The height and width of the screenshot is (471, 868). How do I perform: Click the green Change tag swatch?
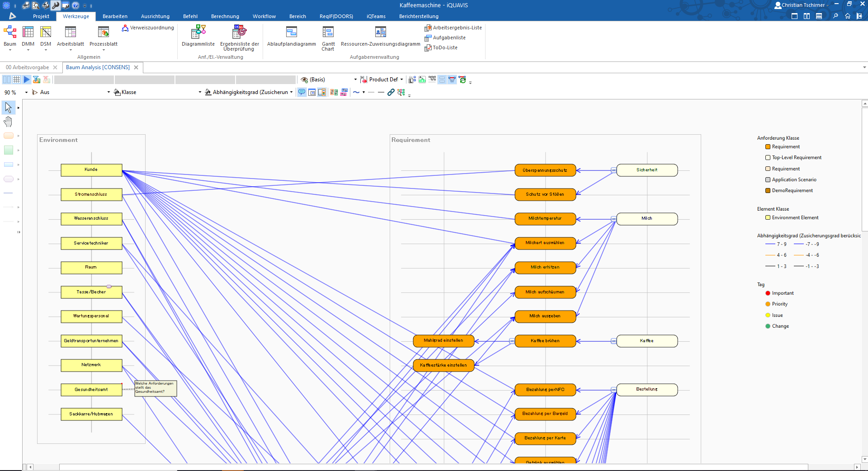click(x=768, y=326)
